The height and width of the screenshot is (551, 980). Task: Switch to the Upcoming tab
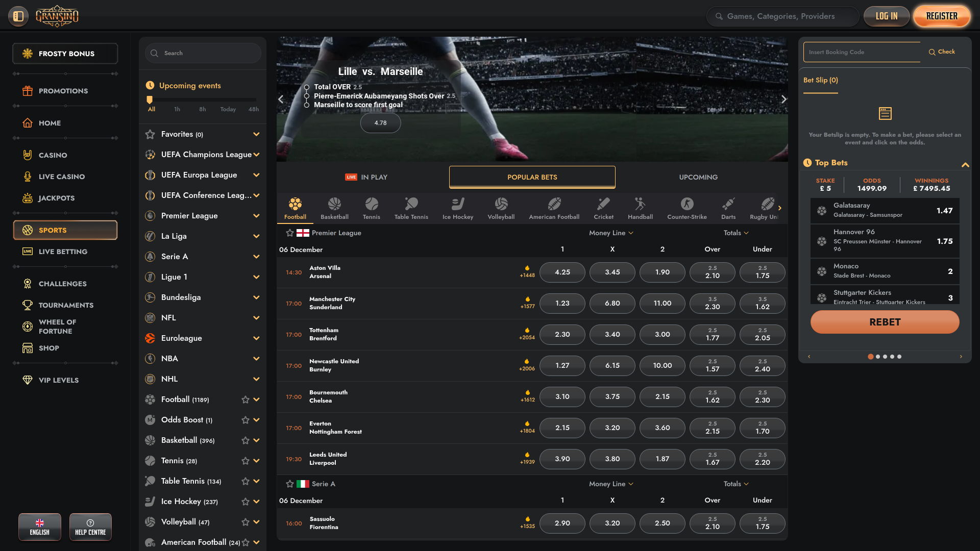698,177
